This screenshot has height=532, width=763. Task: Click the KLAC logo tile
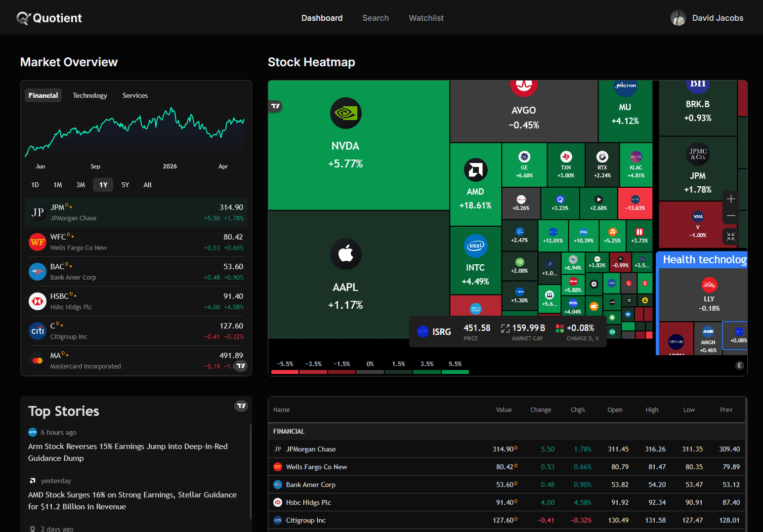pos(636,157)
